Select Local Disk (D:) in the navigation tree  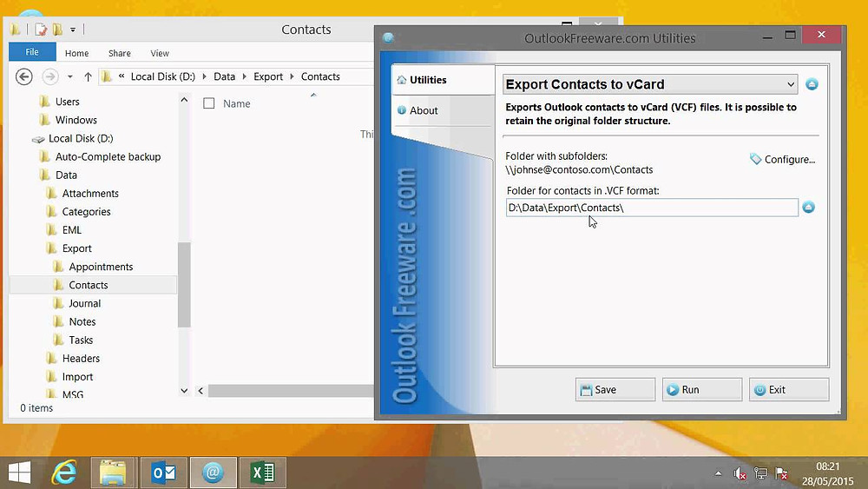(80, 138)
